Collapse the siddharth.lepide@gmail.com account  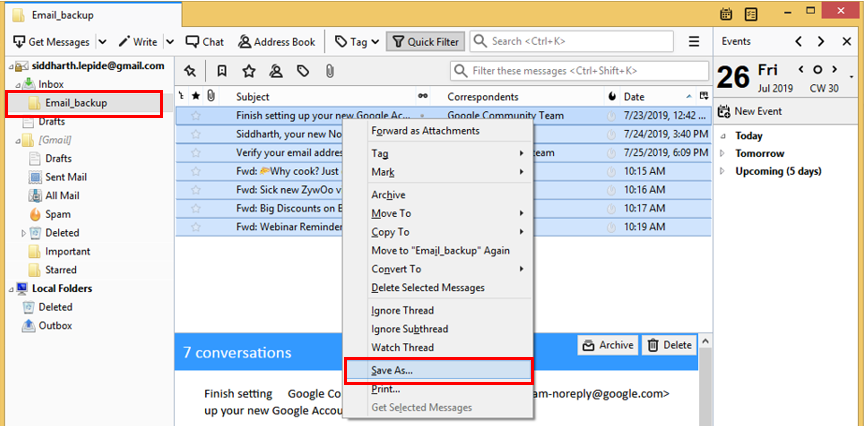coord(10,66)
